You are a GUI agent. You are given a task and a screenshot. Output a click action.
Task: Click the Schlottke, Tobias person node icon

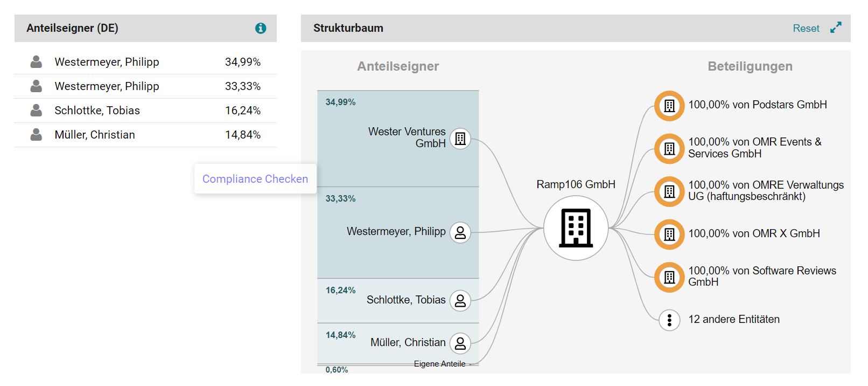tap(460, 300)
